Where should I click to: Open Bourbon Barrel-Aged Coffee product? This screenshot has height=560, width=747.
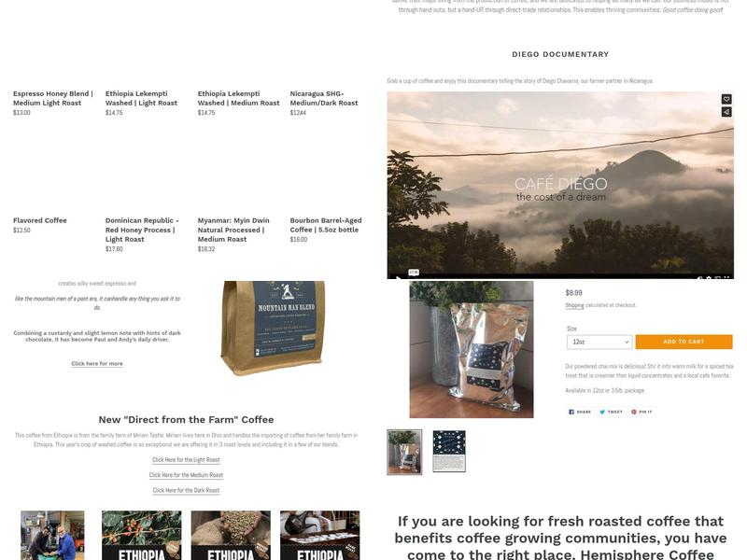point(326,225)
